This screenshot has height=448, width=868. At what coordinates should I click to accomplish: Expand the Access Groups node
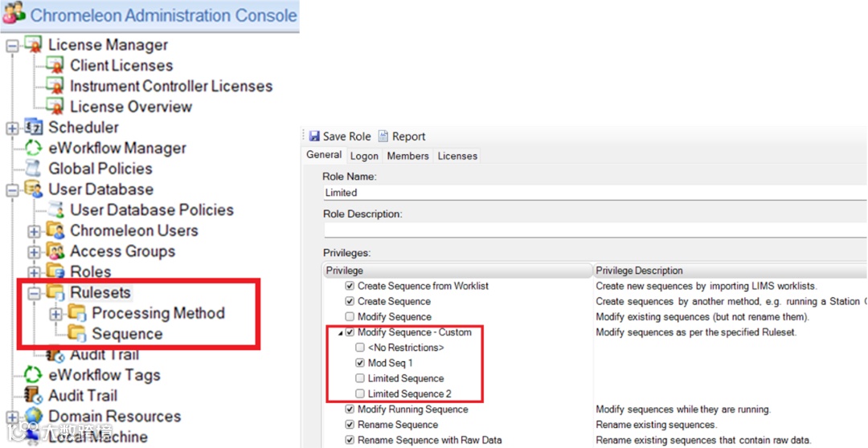(x=35, y=252)
